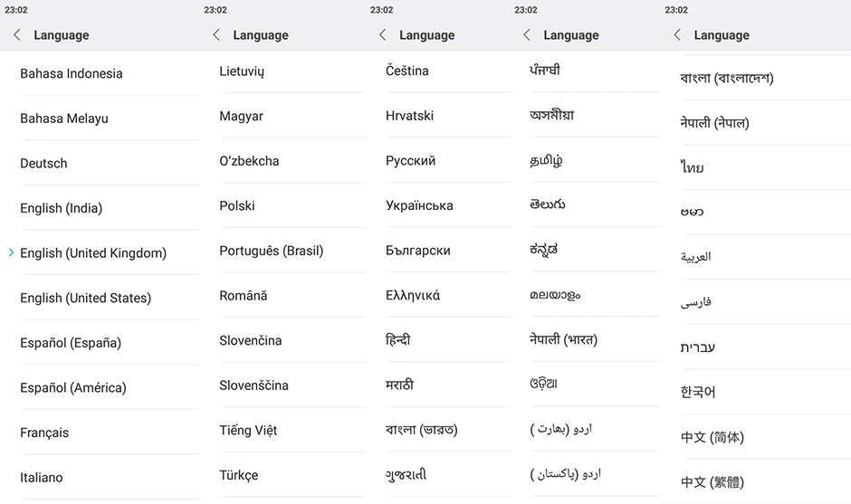This screenshot has width=851, height=504.
Task: Choose Español (América)
Action: click(103, 387)
